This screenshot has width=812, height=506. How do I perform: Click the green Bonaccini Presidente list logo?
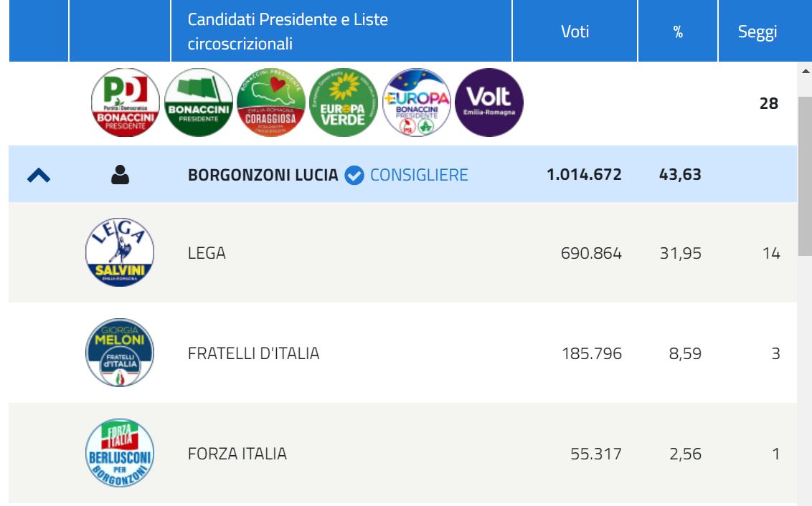(199, 102)
